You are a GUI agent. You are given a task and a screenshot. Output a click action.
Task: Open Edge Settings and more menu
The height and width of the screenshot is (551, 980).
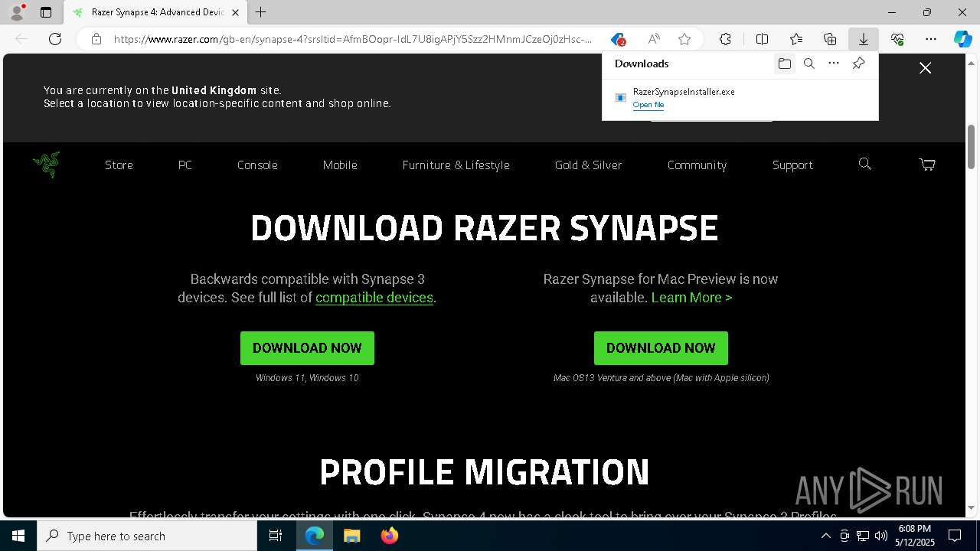click(931, 39)
